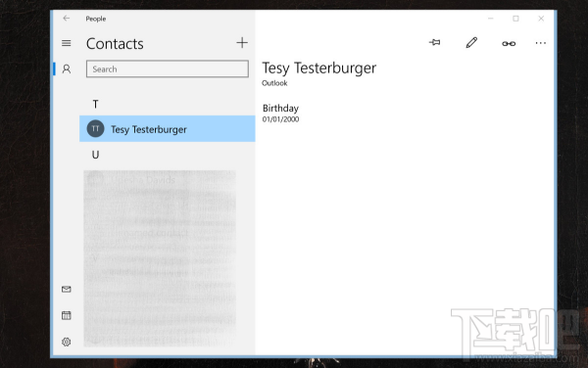This screenshot has width=588, height=368.
Task: Open Mail from the sidebar envelope icon
Action: [x=67, y=289]
